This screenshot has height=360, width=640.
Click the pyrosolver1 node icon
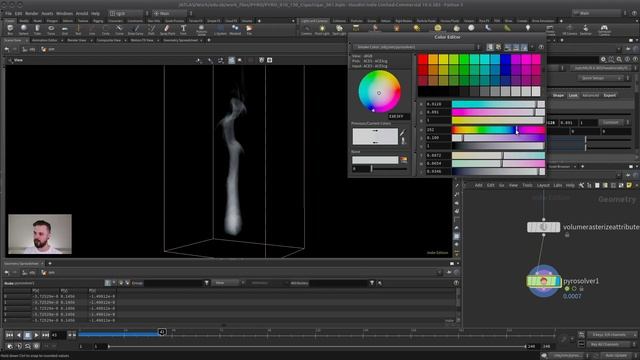[x=543, y=281]
